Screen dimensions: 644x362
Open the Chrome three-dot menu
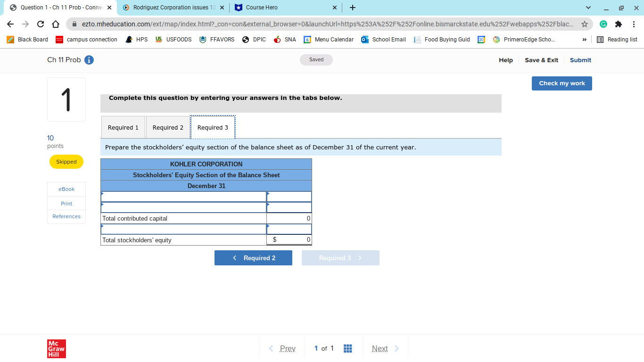(x=634, y=23)
